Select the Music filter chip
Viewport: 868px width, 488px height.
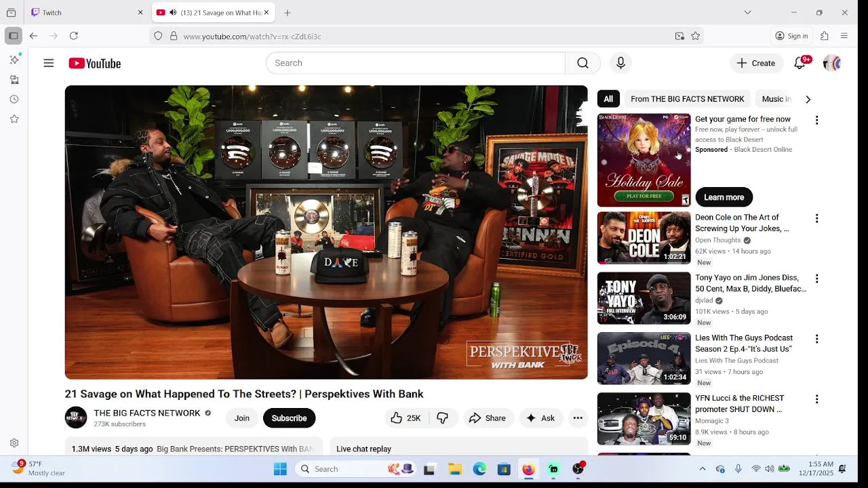775,99
